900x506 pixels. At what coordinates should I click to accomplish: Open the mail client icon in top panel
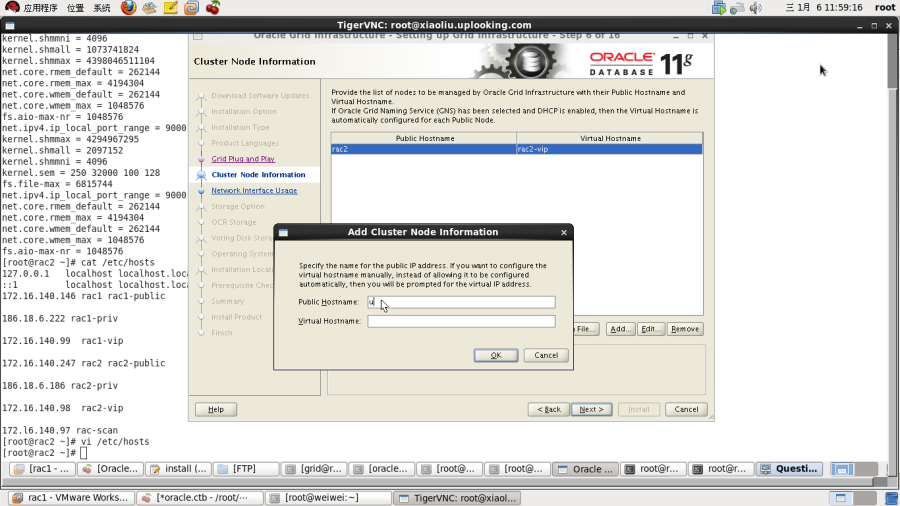pyautogui.click(x=149, y=7)
